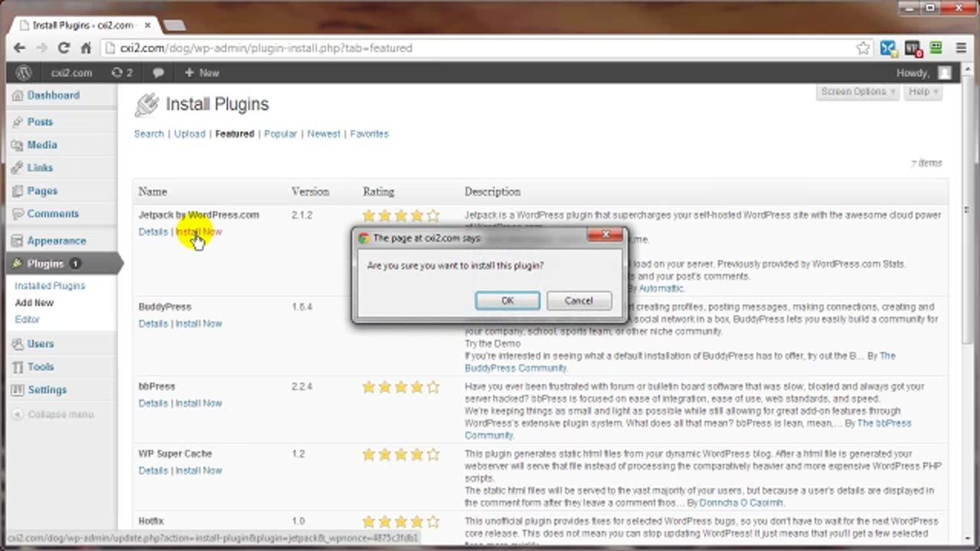Open Details for WP Super Cache
Screen dimensions: 980x551
click(x=153, y=471)
